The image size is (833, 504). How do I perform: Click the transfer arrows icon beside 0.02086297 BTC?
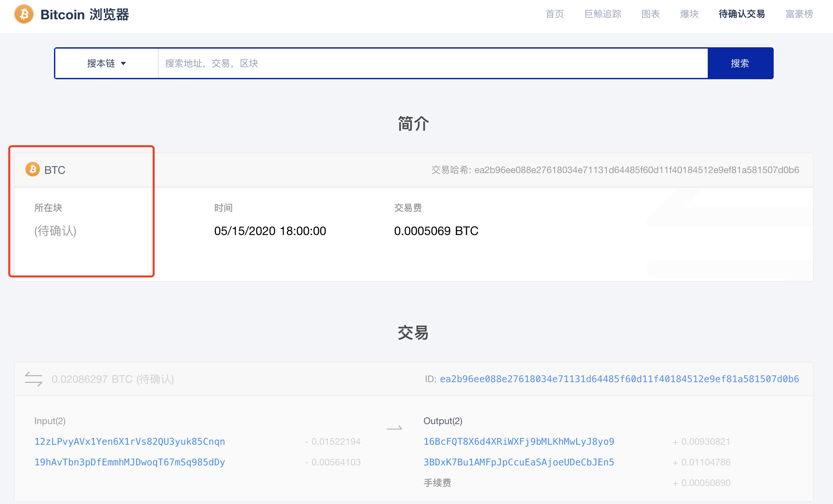click(x=34, y=379)
